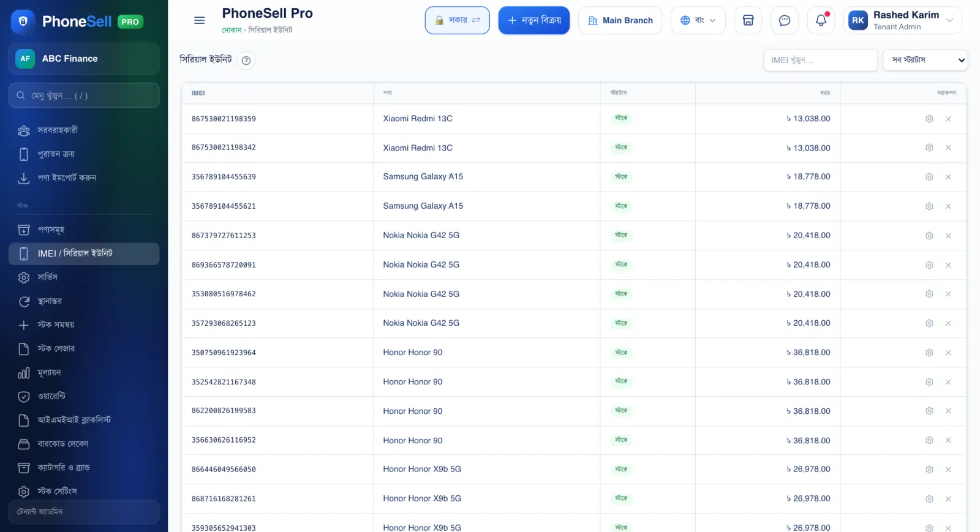Click the X icon for IMEI 867379727611253
Screen dimensions: 980x532
tap(948, 236)
